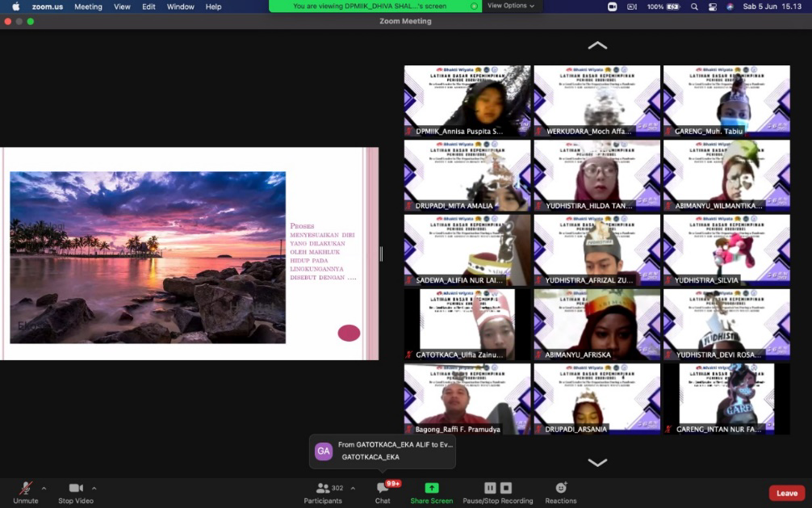The width and height of the screenshot is (812, 508).
Task: Open the Reactions emoji menu
Action: tap(560, 488)
